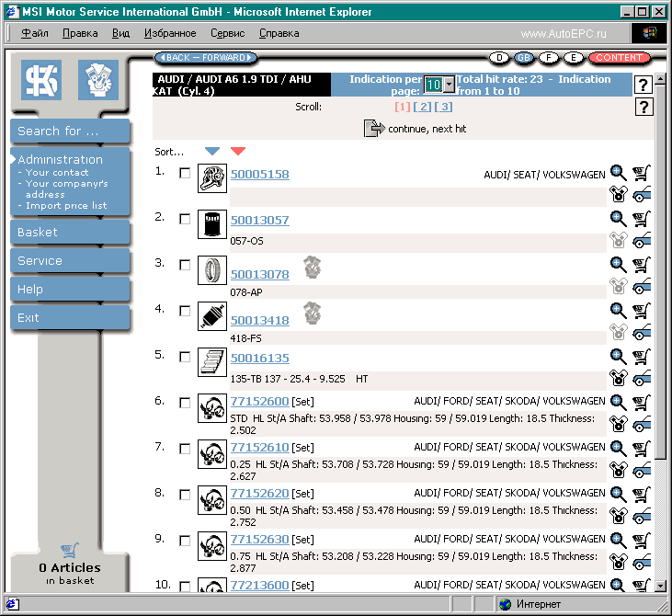Open part number link 50005158
This screenshot has height=616, width=672.
(x=260, y=174)
